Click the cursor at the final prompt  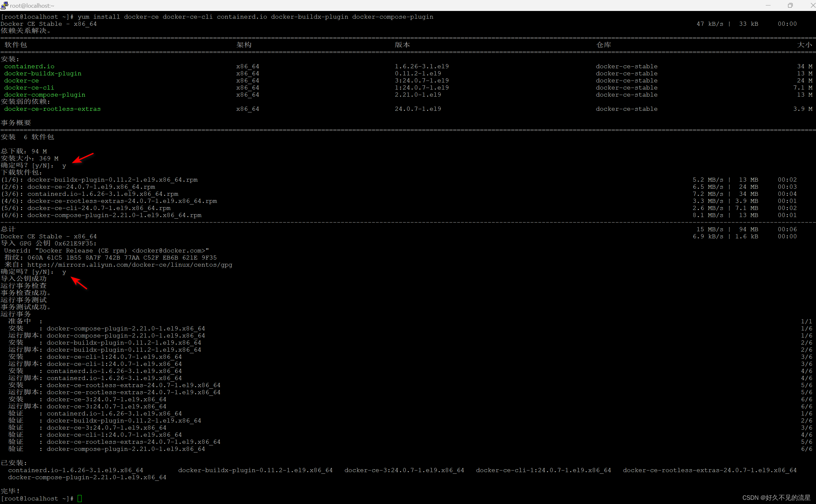pyautogui.click(x=79, y=498)
